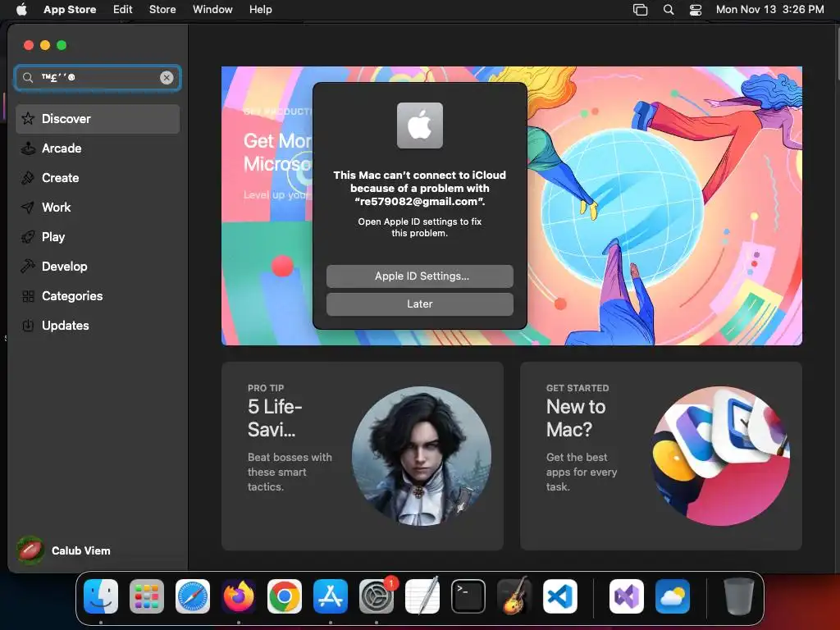Click the Play rocket icon
Image resolution: width=840 pixels, height=630 pixels.
point(28,237)
